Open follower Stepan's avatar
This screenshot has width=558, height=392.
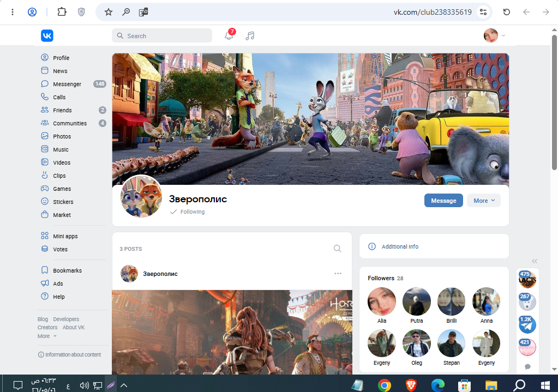click(451, 343)
